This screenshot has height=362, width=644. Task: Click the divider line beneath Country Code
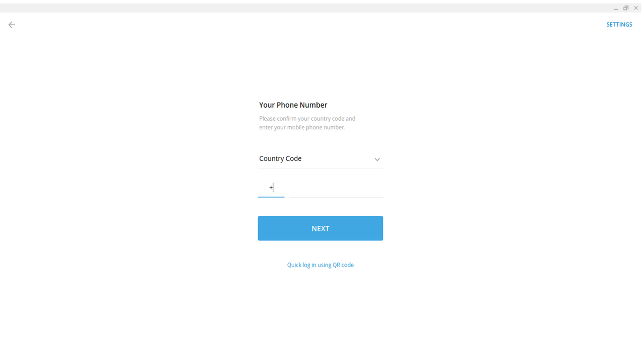(x=320, y=168)
